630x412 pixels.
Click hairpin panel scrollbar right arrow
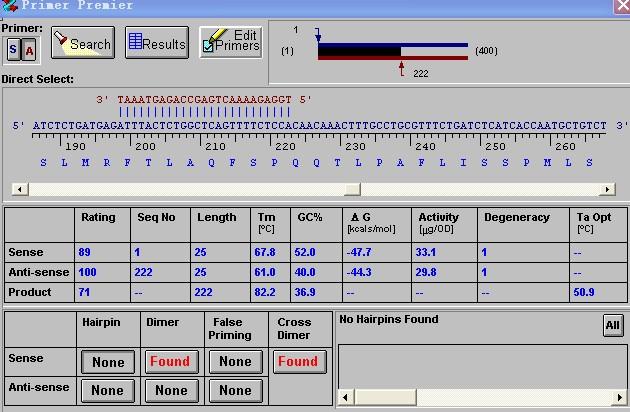(620, 398)
